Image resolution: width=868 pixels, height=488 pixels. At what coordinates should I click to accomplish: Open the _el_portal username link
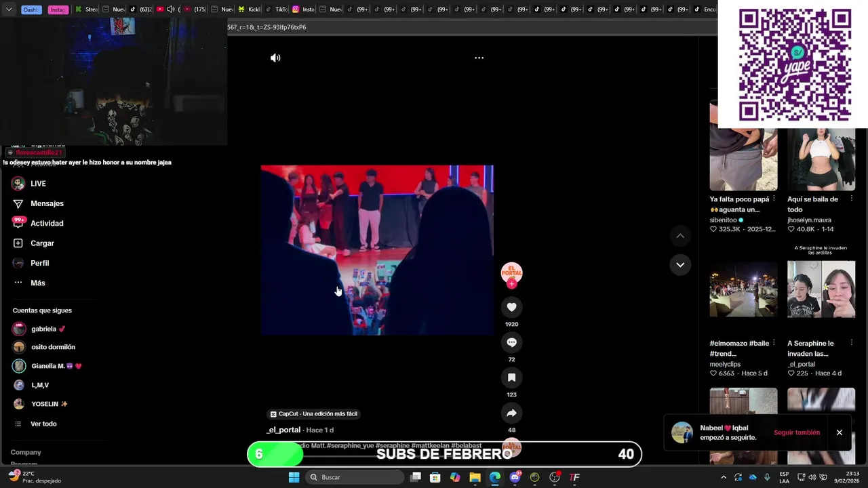click(x=283, y=430)
